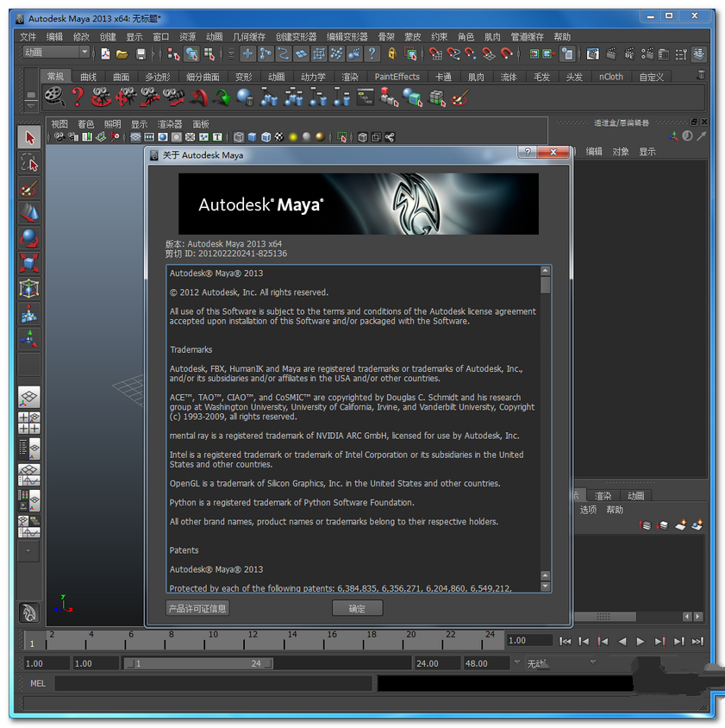
Task: Click the current frame field showing 1.00
Action: coord(529,640)
